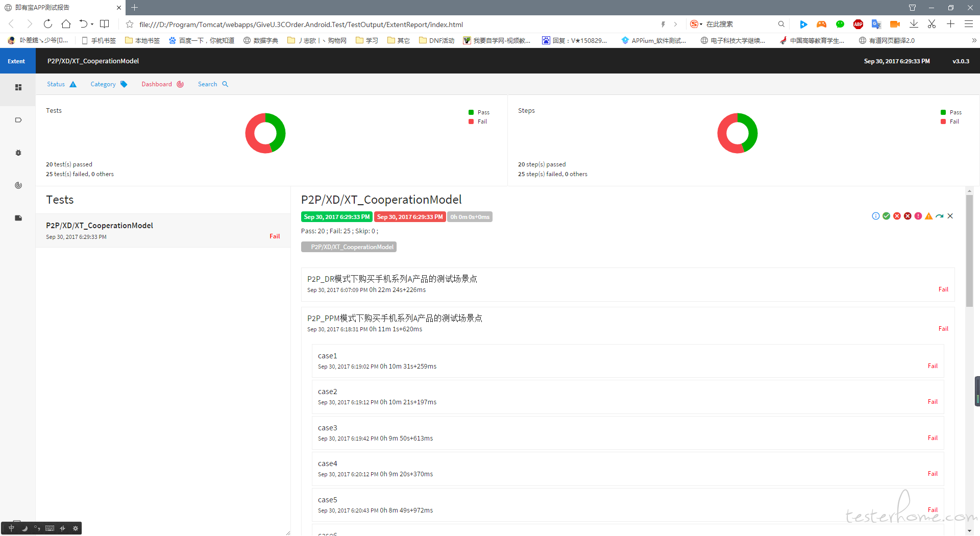Open the testrunner logs sidebar icon
980x536 pixels.
(18, 218)
